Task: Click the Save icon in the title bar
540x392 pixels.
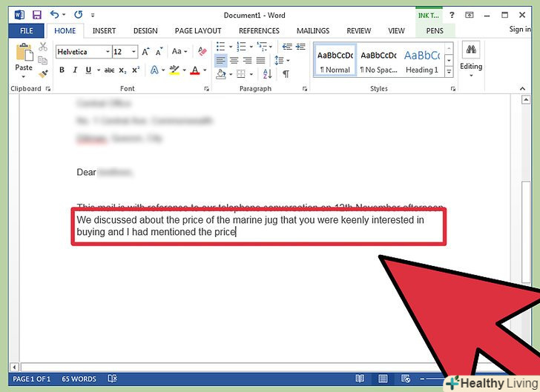Action: click(x=36, y=15)
